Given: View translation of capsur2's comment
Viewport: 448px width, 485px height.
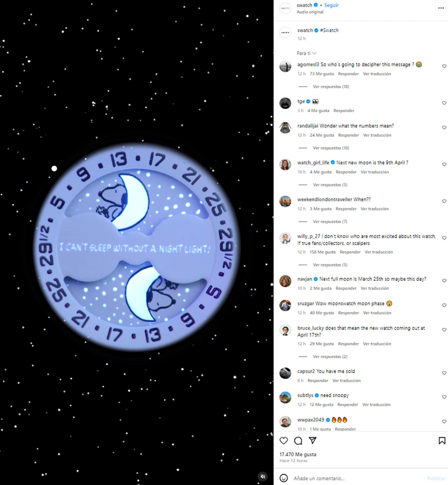Looking at the screenshot, I should [x=346, y=380].
